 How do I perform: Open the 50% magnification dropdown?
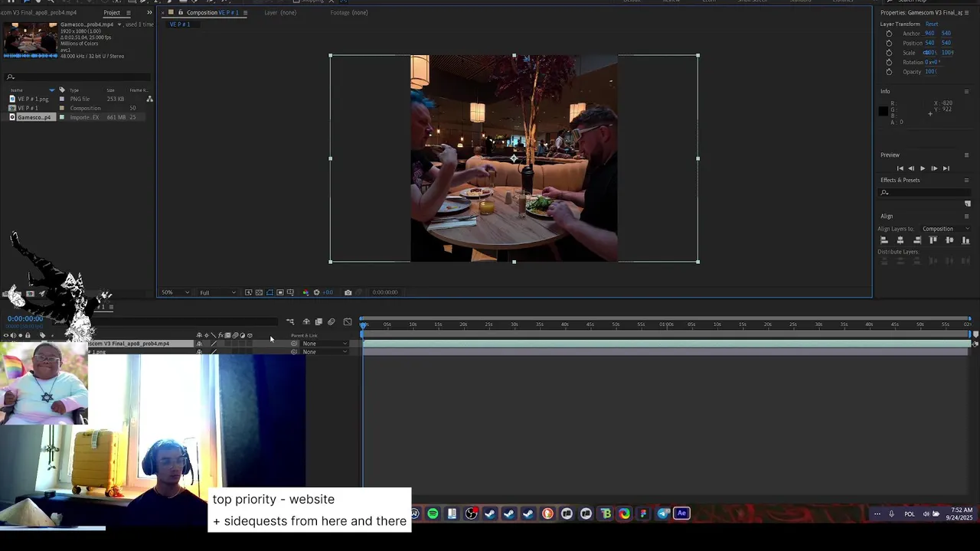pyautogui.click(x=175, y=292)
